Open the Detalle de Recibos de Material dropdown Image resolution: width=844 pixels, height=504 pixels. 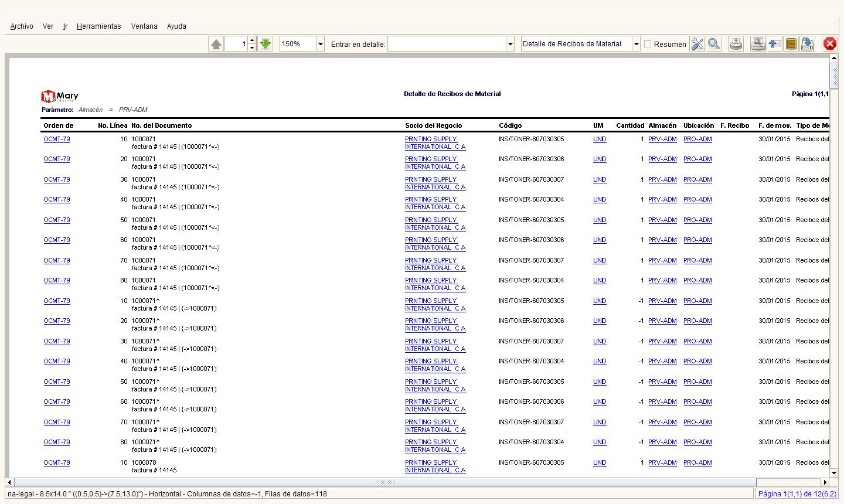(636, 44)
